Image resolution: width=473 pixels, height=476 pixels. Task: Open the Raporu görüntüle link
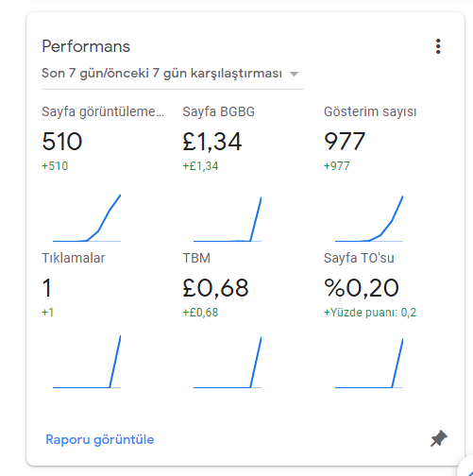point(100,439)
